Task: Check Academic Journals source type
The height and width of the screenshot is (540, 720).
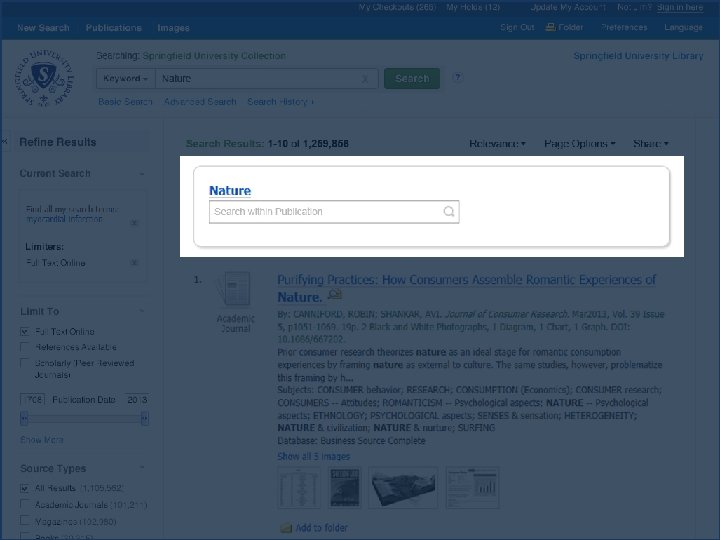Action: pos(25,504)
